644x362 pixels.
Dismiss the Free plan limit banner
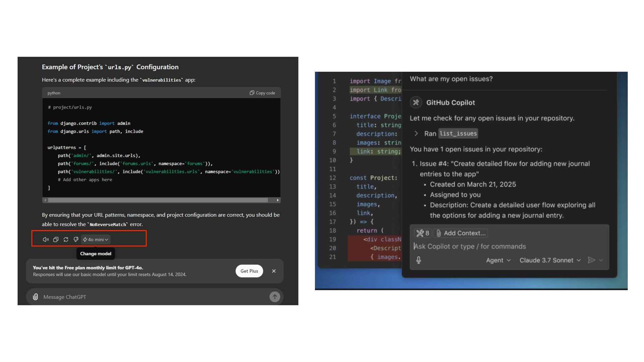tap(274, 271)
